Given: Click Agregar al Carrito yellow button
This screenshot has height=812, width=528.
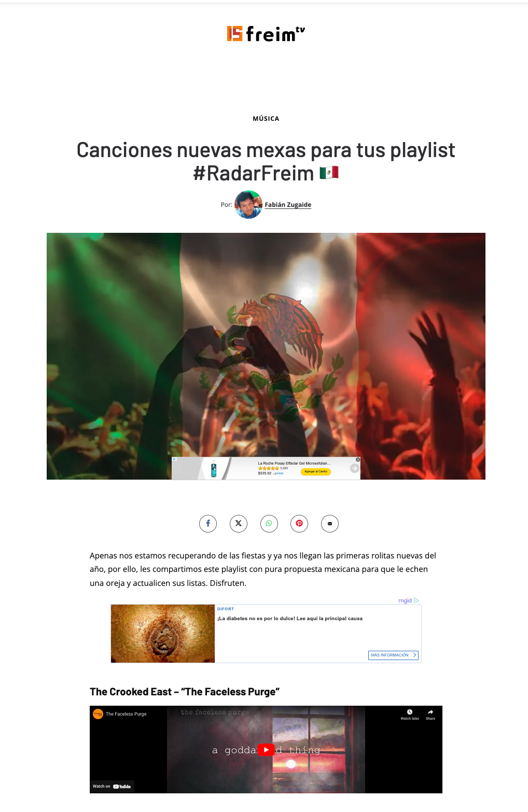Looking at the screenshot, I should point(316,471).
